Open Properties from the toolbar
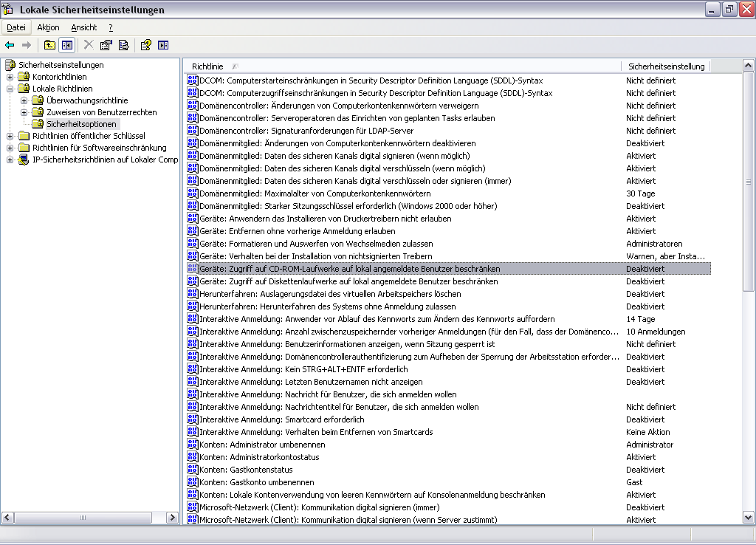The width and height of the screenshot is (756, 545). pyautogui.click(x=106, y=45)
